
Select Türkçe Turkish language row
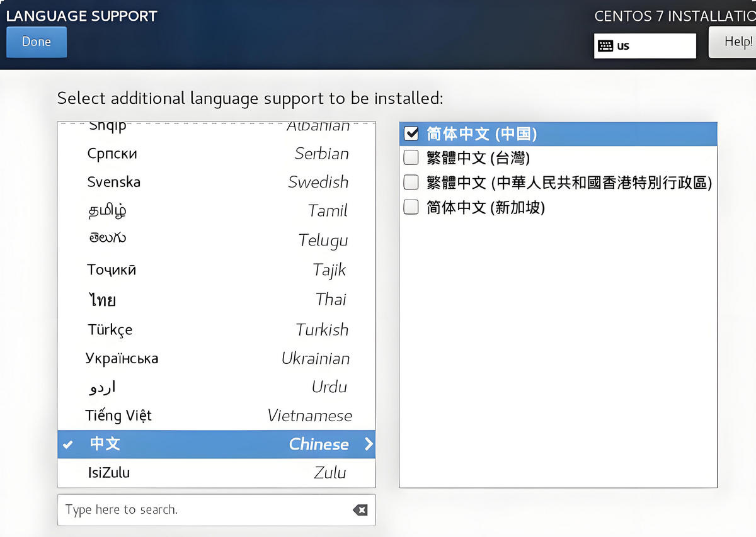point(216,330)
